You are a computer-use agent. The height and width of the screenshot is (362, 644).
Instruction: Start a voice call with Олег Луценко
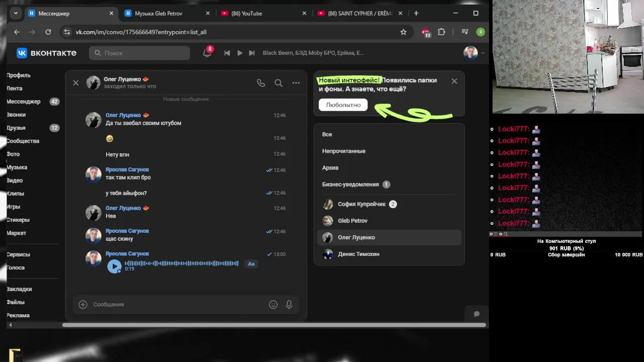tap(261, 83)
